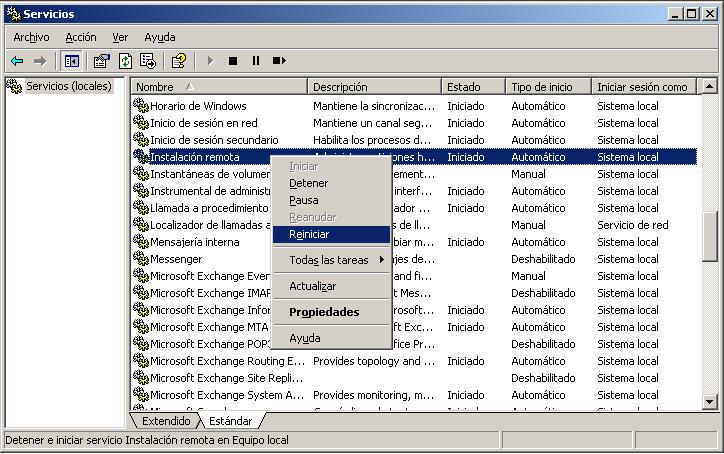
Task: Choose Propiedades in the context menu
Action: pos(332,312)
